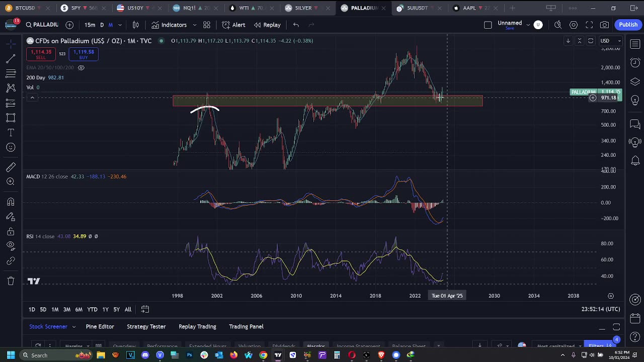
Task: Open Photoshop from the Windows taskbar
Action: (x=189, y=355)
